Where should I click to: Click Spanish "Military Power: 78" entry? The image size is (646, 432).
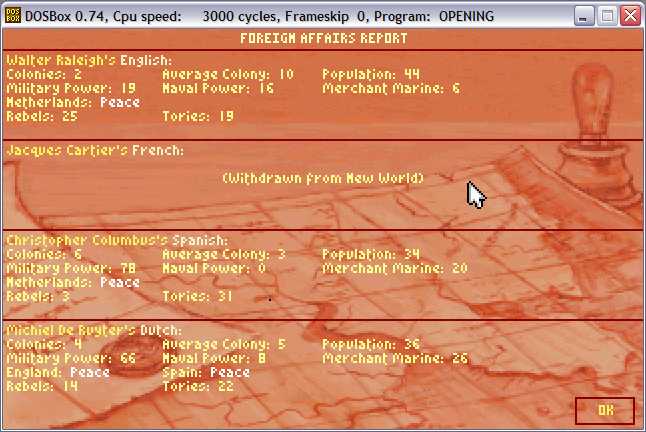[71, 269]
